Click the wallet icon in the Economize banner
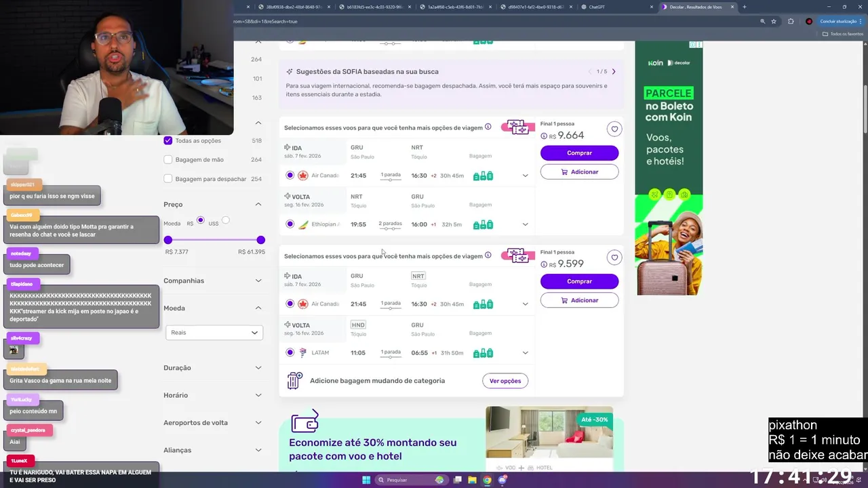 point(304,421)
